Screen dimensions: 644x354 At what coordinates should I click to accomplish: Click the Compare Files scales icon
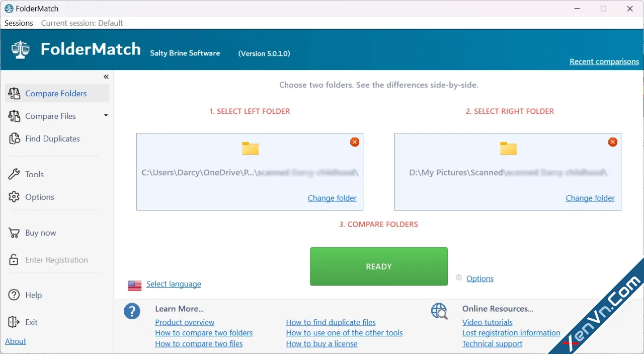(x=14, y=116)
